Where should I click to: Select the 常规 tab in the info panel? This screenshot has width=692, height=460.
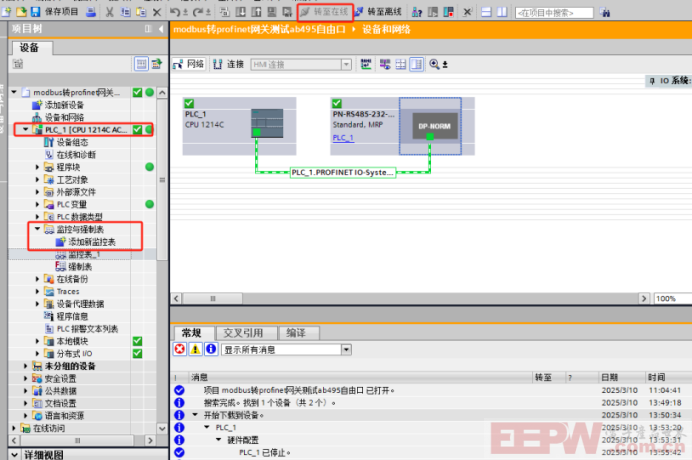[x=192, y=333]
